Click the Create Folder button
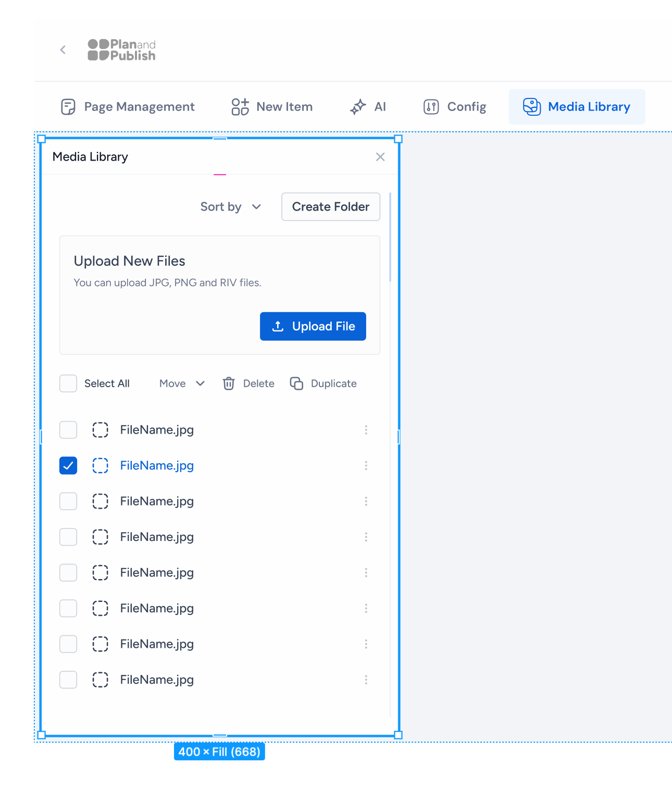The height and width of the screenshot is (788, 672). tap(331, 207)
